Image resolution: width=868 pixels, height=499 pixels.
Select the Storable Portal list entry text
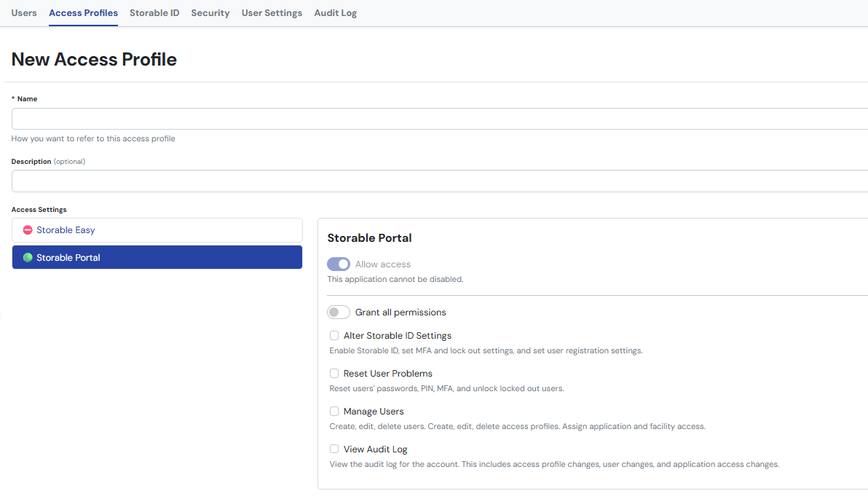(x=68, y=258)
